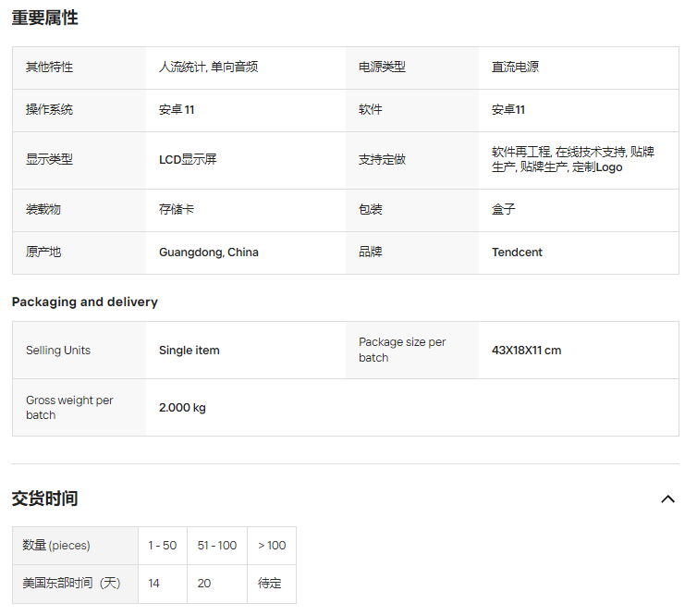Click the 电源类型 label
This screenshot has width=697, height=616.
382,68
